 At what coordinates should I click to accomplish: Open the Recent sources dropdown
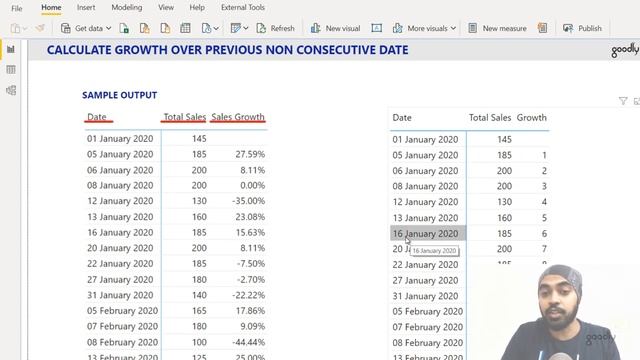[210, 28]
